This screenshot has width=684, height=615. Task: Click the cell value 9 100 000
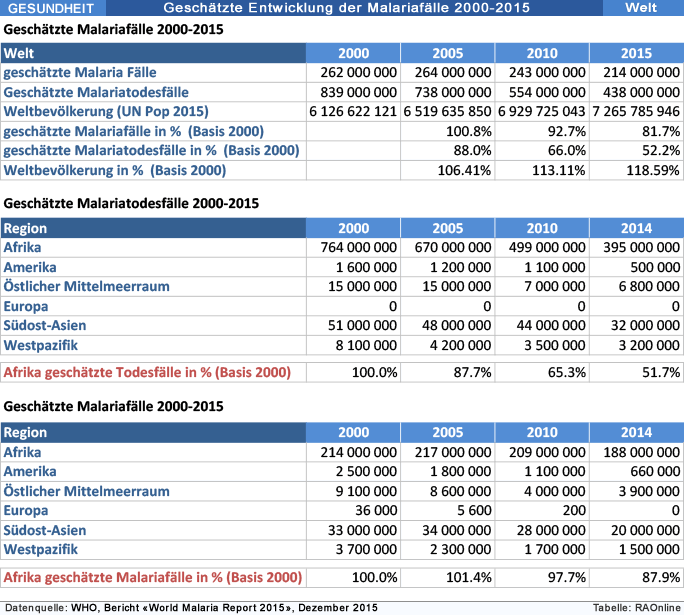[x=366, y=492]
